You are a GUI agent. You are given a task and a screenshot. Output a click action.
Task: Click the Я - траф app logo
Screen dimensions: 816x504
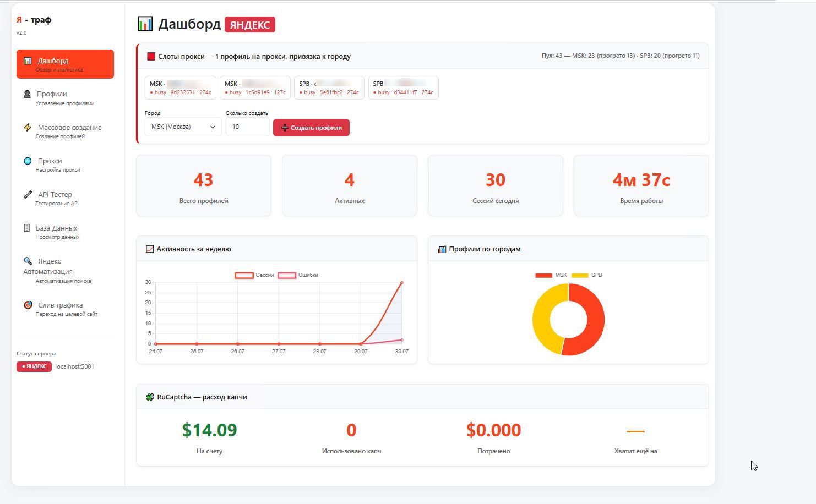click(34, 20)
